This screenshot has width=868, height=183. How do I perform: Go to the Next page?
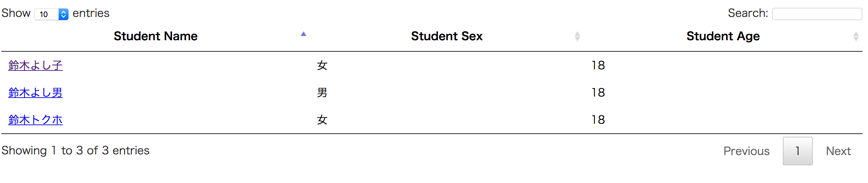click(x=838, y=151)
